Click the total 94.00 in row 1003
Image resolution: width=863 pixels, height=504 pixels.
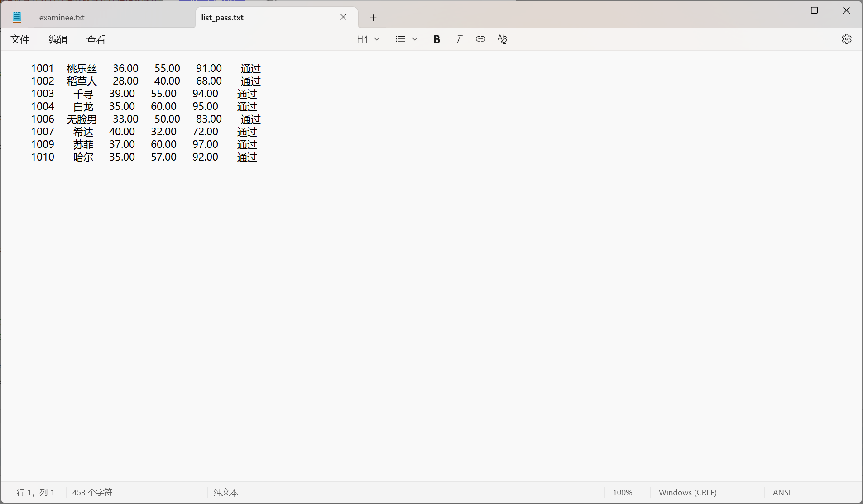205,94
